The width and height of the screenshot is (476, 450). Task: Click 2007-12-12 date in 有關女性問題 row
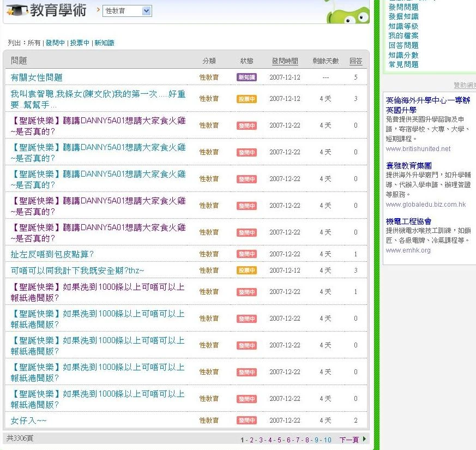285,77
